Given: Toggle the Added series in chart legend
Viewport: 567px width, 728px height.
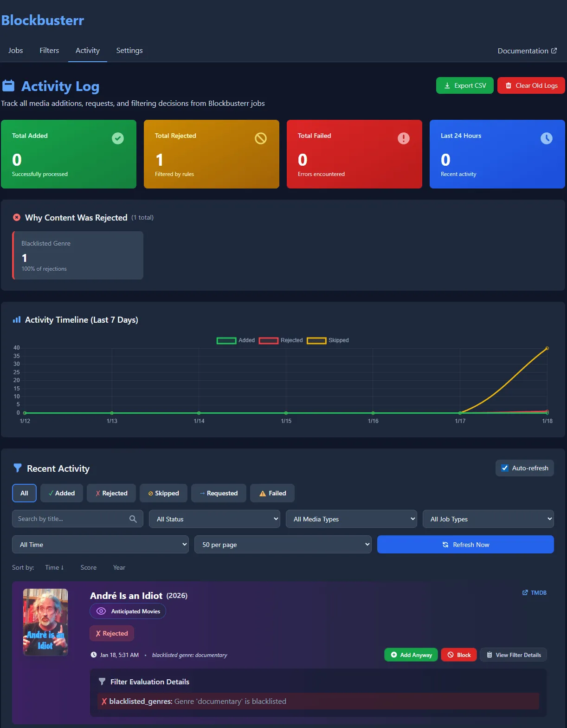Looking at the screenshot, I should coord(236,340).
